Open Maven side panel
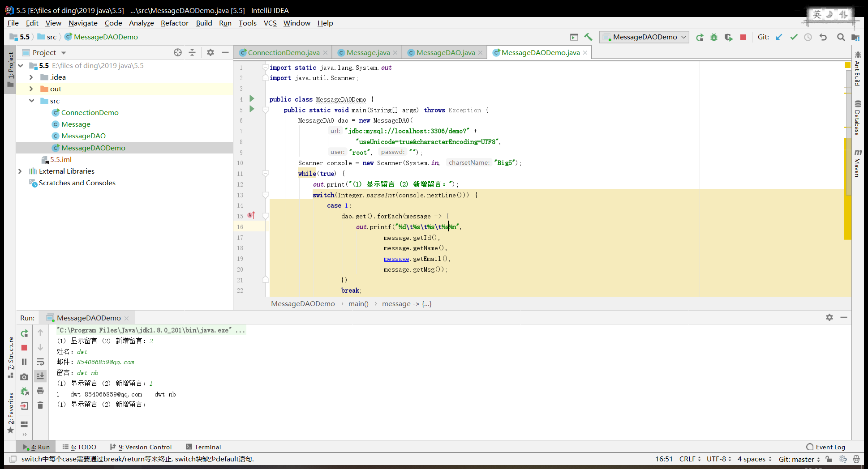This screenshot has width=868, height=469. [x=858, y=163]
